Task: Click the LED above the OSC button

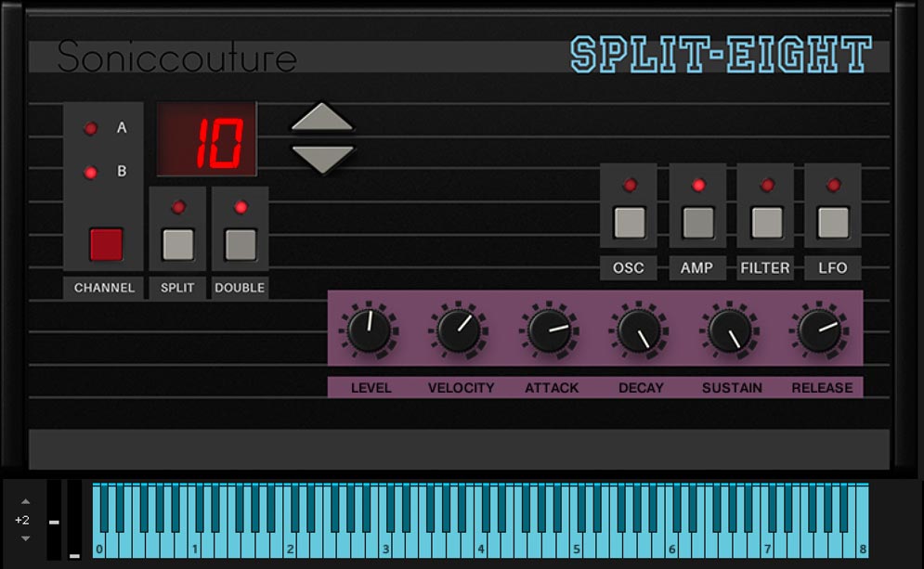Action: (630, 185)
